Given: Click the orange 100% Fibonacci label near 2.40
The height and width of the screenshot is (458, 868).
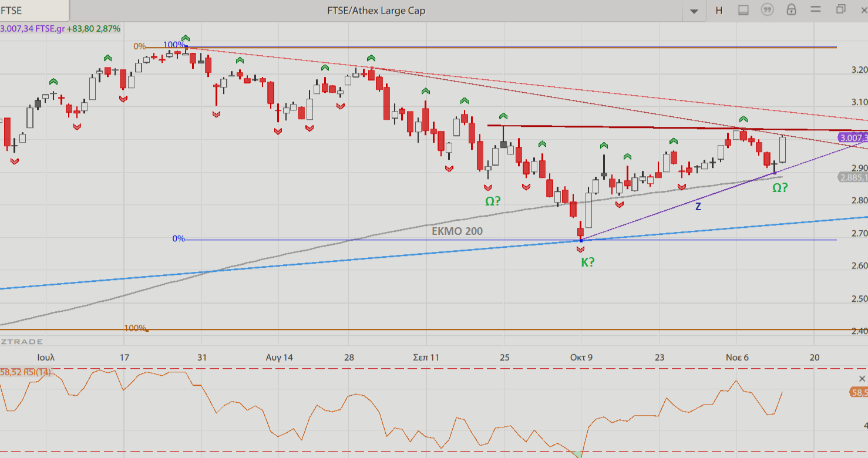Looking at the screenshot, I should pyautogui.click(x=135, y=328).
